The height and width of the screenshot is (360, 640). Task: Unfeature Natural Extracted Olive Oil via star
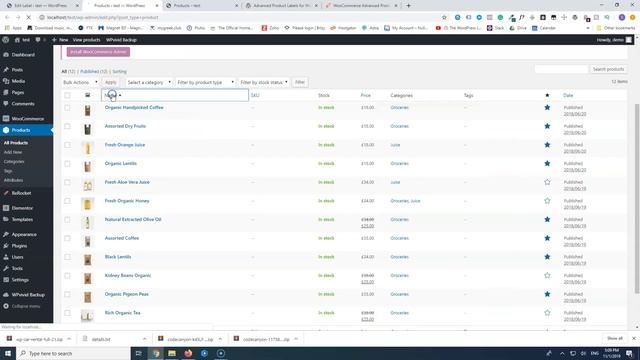tap(547, 220)
